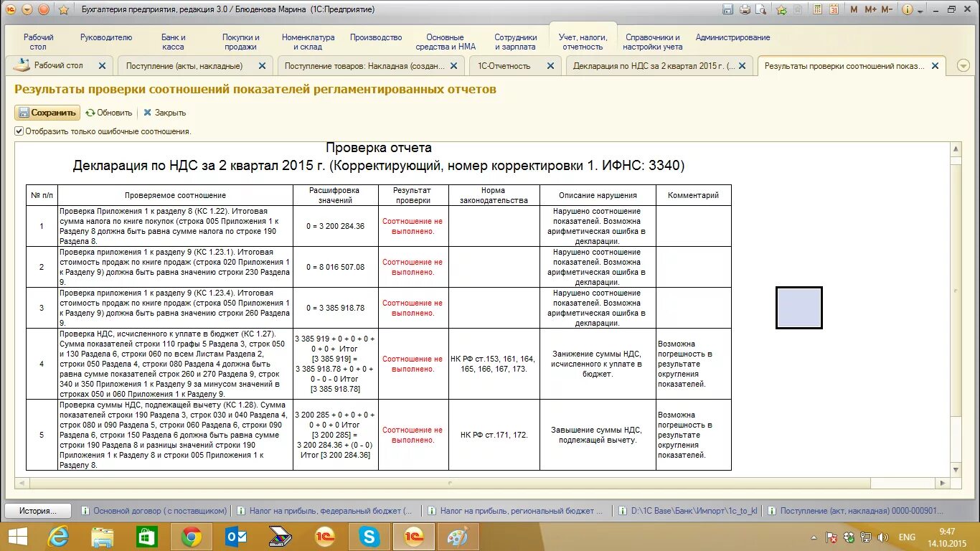This screenshot has height=551, width=980.
Task: Open Skype from taskbar
Action: (369, 537)
